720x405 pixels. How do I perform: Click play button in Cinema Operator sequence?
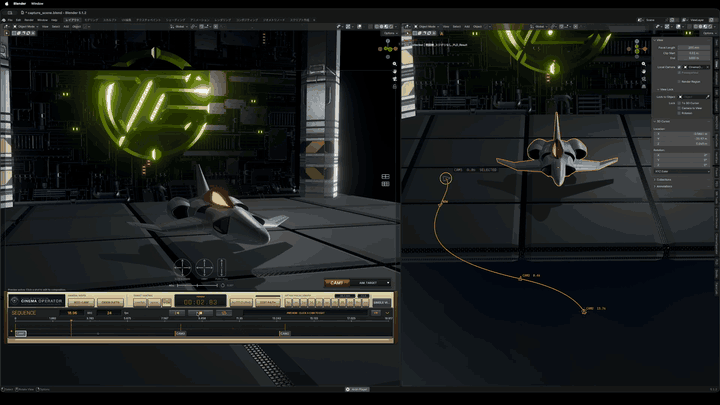pos(200,313)
